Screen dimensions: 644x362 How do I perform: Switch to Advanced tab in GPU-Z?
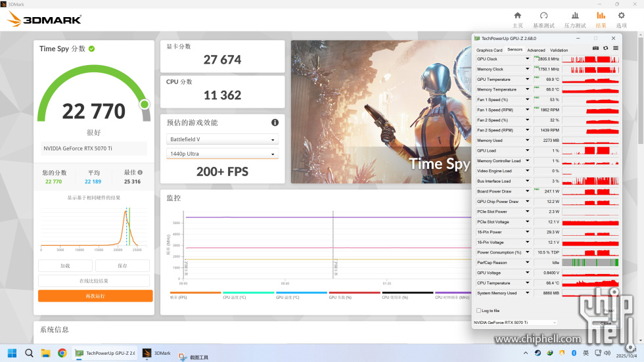(536, 50)
